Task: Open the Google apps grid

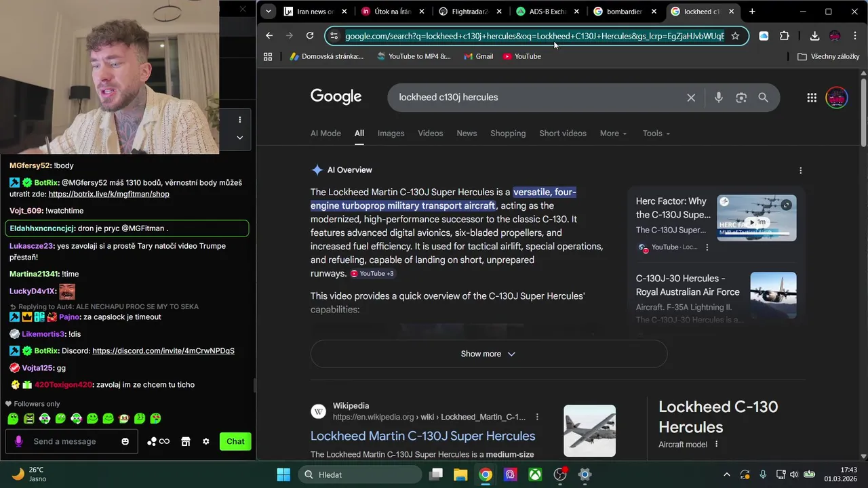Action: [812, 98]
